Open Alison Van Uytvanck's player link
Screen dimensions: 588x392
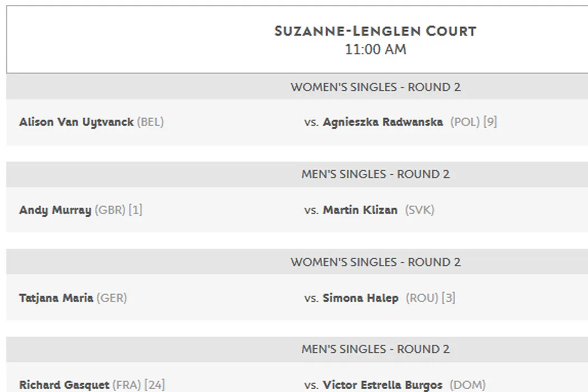click(76, 122)
